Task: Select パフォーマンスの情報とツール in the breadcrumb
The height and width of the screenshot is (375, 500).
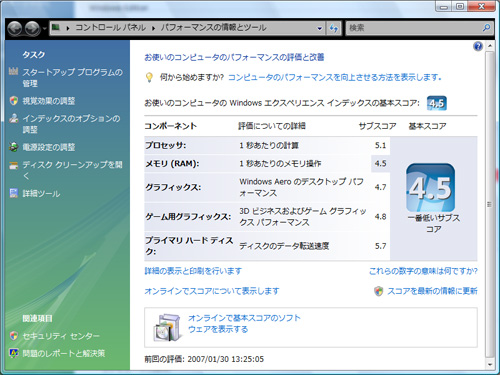Action: (x=213, y=27)
